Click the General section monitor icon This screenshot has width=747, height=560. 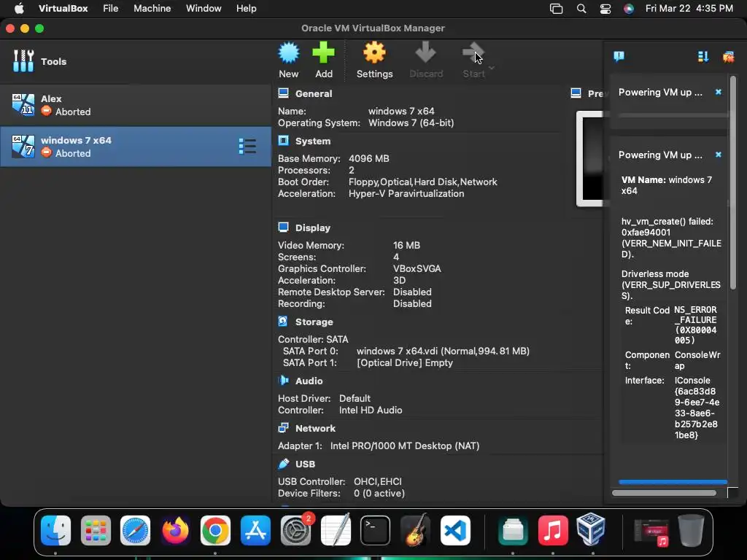pos(284,93)
